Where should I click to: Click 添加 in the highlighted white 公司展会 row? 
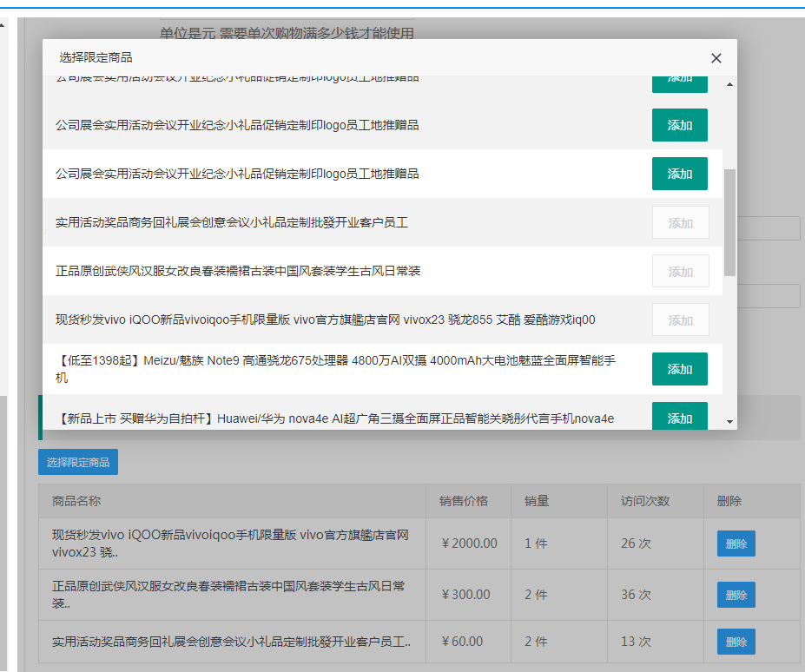pyautogui.click(x=679, y=174)
